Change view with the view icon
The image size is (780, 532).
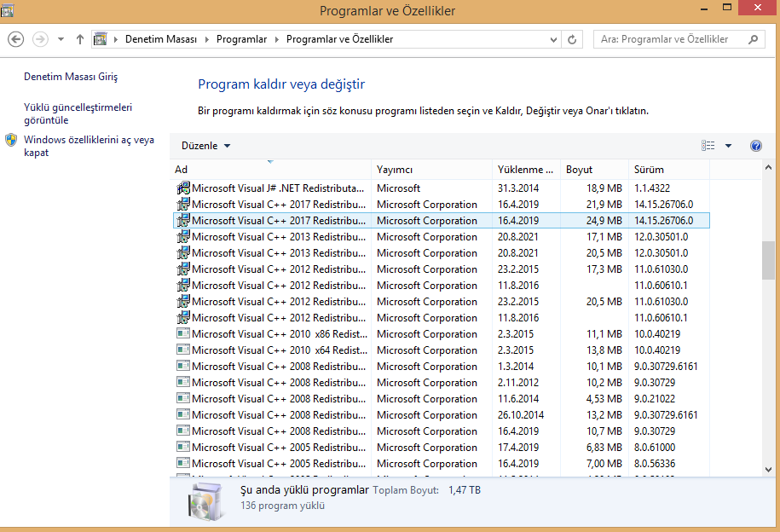click(x=708, y=145)
